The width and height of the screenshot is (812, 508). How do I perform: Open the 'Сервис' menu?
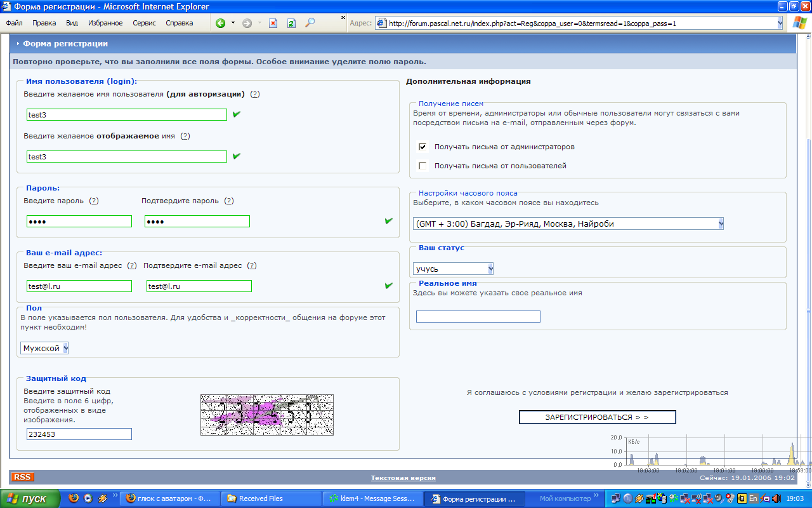144,23
